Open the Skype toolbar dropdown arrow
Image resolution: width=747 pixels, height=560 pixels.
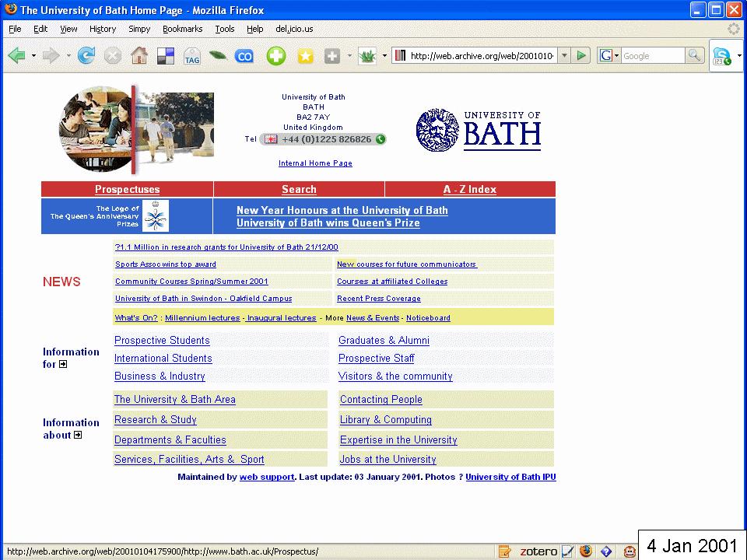click(739, 56)
